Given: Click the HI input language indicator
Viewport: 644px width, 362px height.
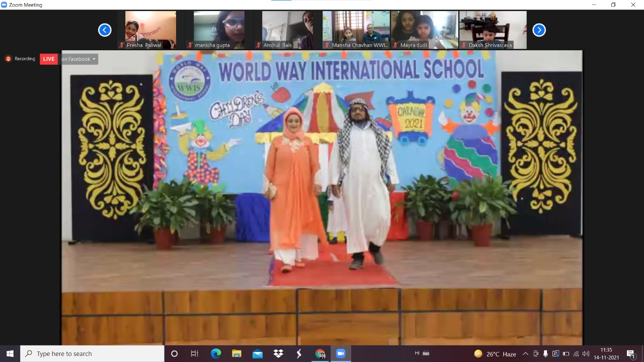Looking at the screenshot, I should pos(417,353).
